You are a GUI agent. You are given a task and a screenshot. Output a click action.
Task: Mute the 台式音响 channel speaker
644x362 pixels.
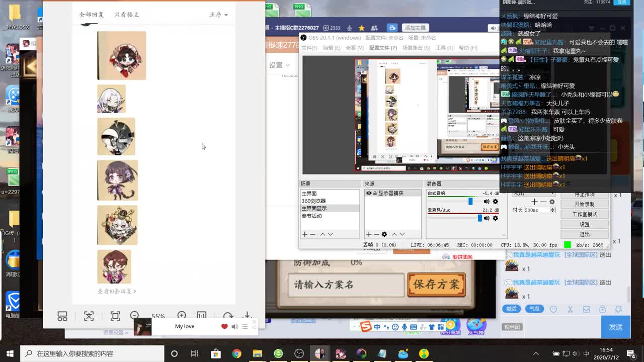pyautogui.click(x=486, y=202)
